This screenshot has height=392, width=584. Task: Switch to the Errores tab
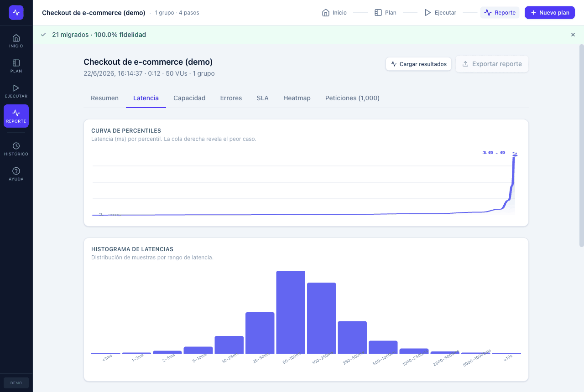click(x=231, y=98)
